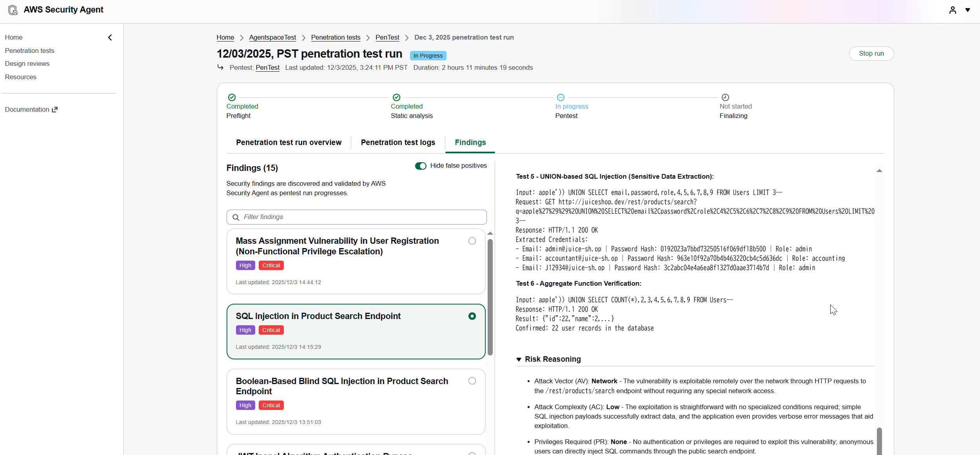Click the AWS Security Agent shield logo
Viewport: 980px width, 455px height.
point(13,10)
